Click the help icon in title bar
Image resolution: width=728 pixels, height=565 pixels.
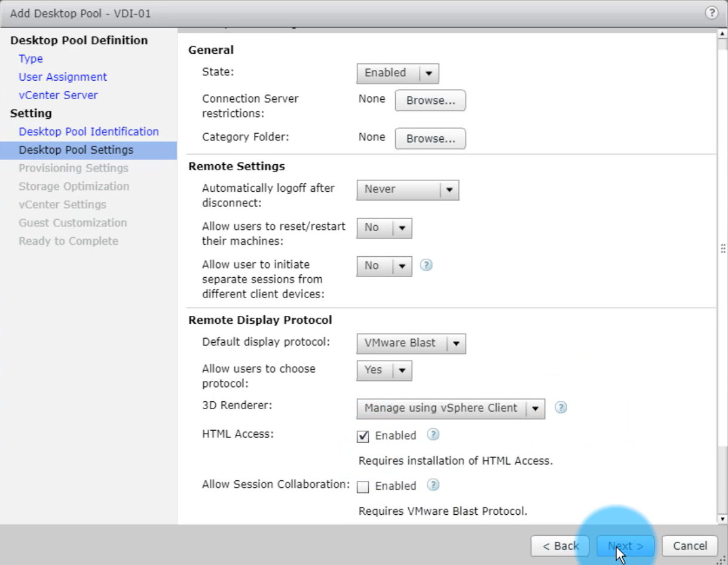(711, 13)
